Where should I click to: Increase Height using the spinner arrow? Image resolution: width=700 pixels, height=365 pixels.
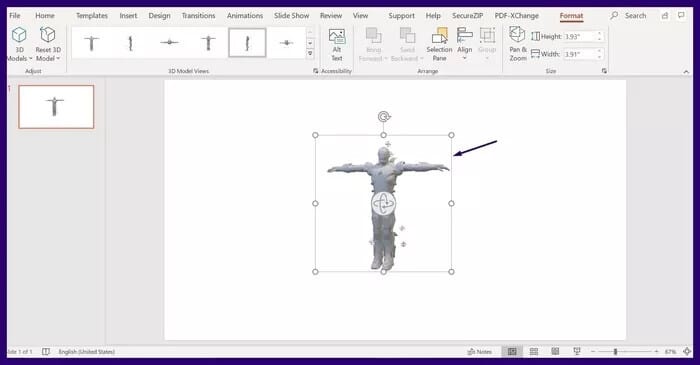point(600,34)
